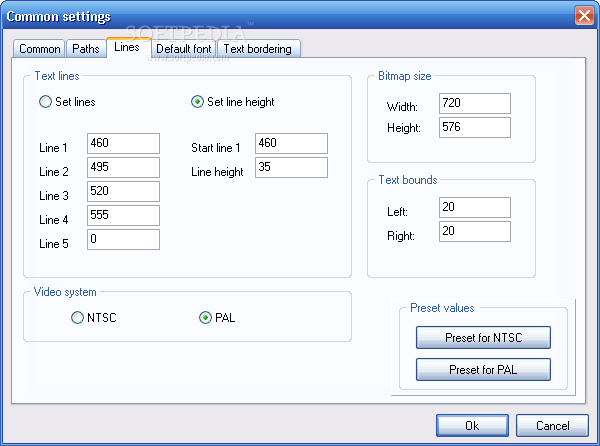Click the Line 4 field showing 555
600x446 pixels.
[123, 215]
